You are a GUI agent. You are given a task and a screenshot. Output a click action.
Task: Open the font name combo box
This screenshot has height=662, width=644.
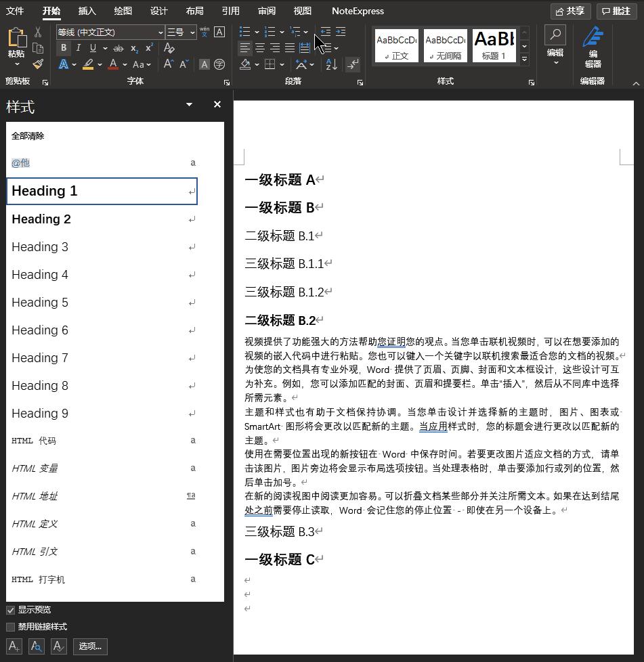click(110, 32)
